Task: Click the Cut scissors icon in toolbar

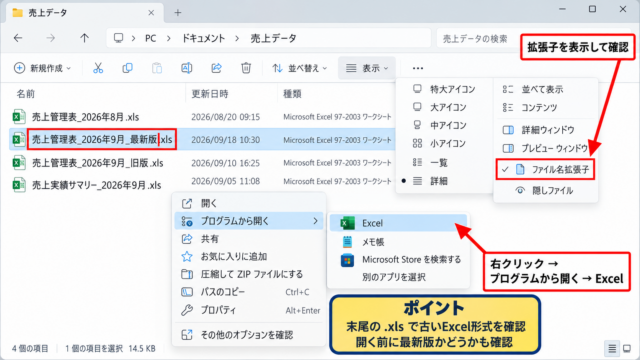Action: 98,68
